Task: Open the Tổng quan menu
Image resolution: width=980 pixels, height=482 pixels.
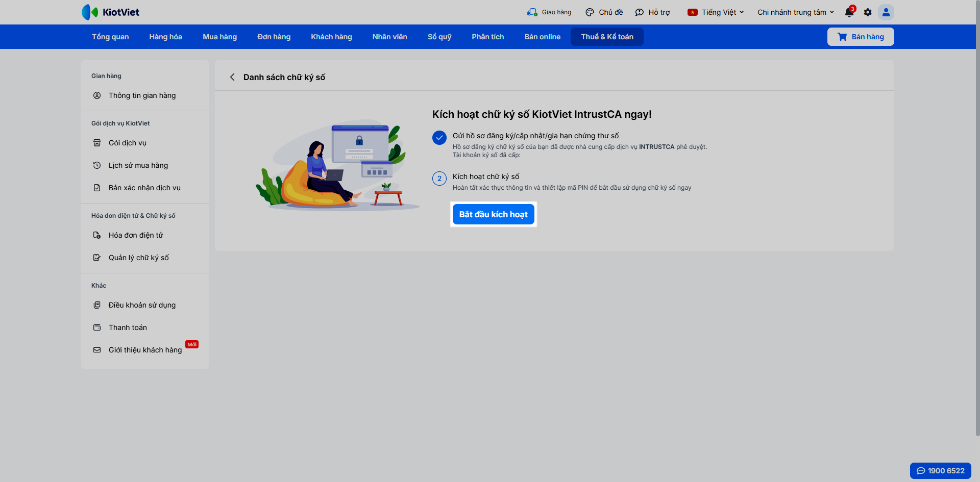Action: pyautogui.click(x=110, y=37)
